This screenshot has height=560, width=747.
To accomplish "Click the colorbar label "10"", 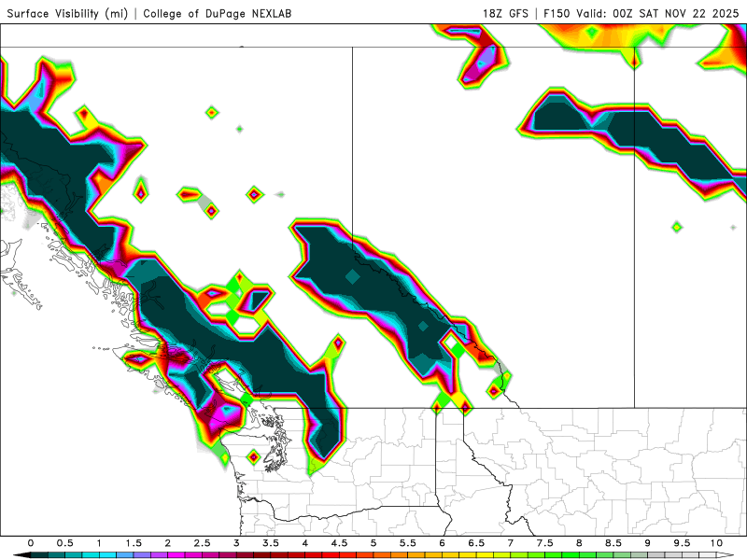I will (716, 543).
